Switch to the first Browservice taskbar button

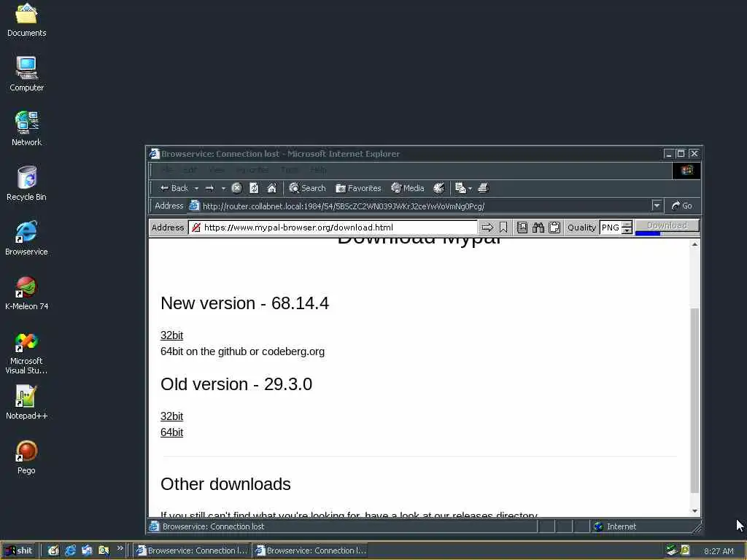click(192, 551)
